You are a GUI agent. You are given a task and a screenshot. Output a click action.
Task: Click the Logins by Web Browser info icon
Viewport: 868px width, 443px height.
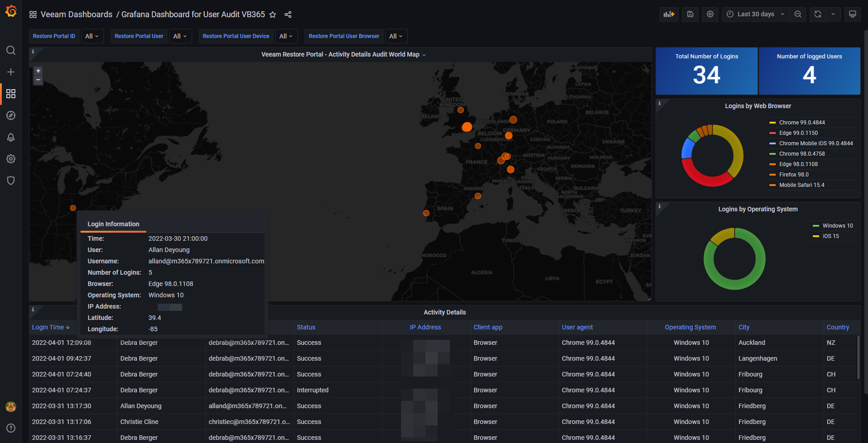point(659,103)
